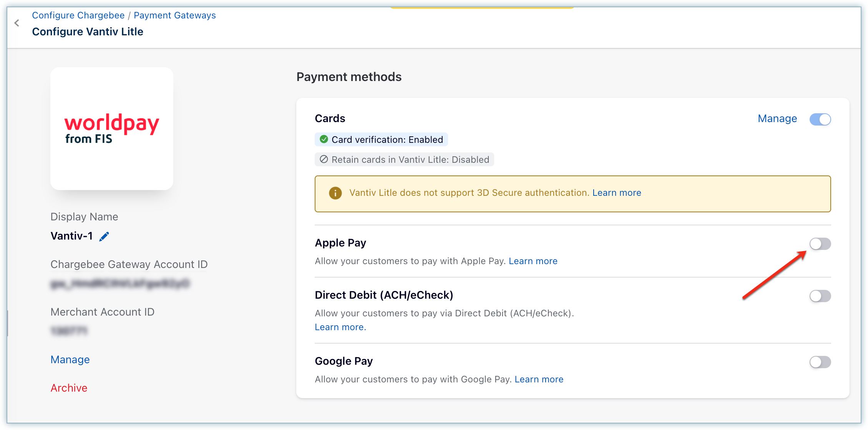The image size is (868, 430).
Task: Click Configure Vantiv Litle page title
Action: (88, 32)
